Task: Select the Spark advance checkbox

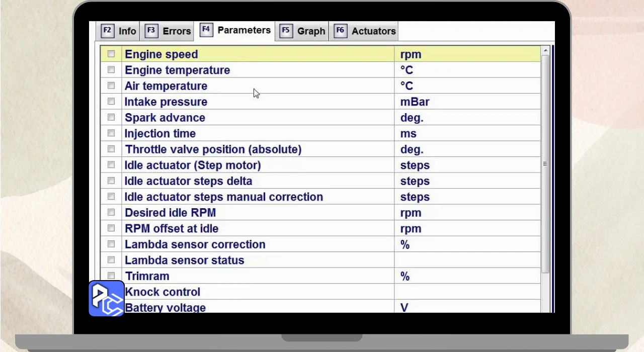Action: click(x=111, y=117)
